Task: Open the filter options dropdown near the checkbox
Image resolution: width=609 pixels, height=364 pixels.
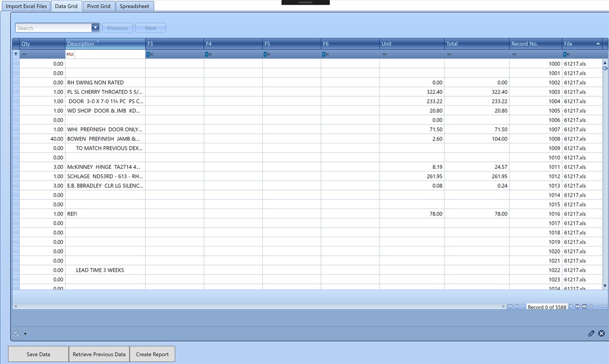Action: [x=25, y=333]
